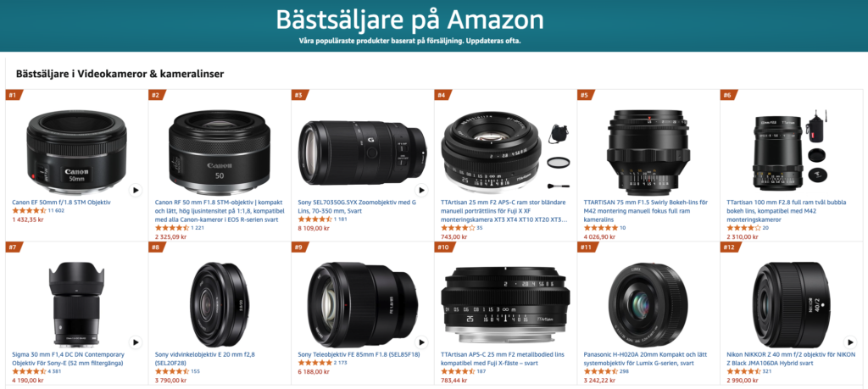Screen dimensions: 868x389
Task: Open star rating of Canon EF 50mm
Action: [x=30, y=211]
